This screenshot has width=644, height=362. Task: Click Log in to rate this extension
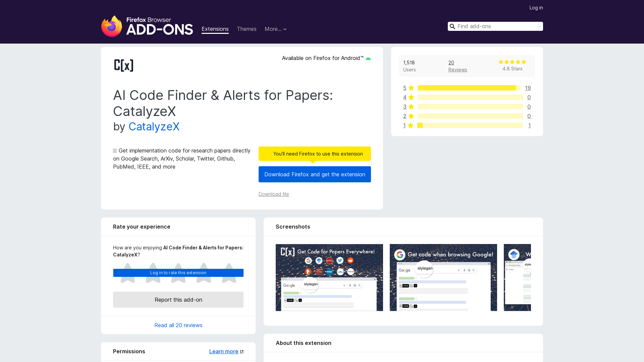[x=178, y=273]
